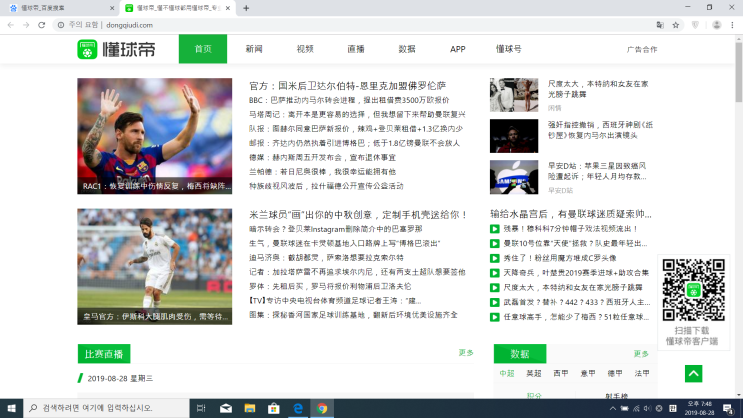Click the page vertical scrollbar thumb

(x=739, y=72)
